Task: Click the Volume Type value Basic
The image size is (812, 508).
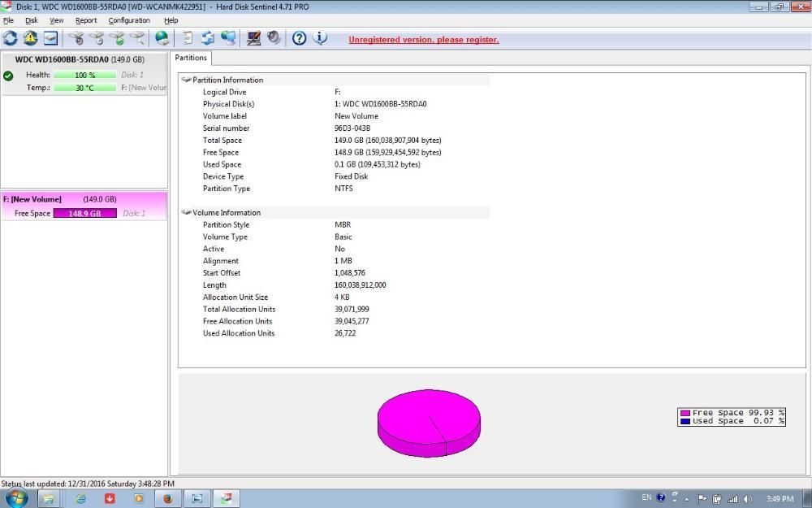Action: [343, 237]
